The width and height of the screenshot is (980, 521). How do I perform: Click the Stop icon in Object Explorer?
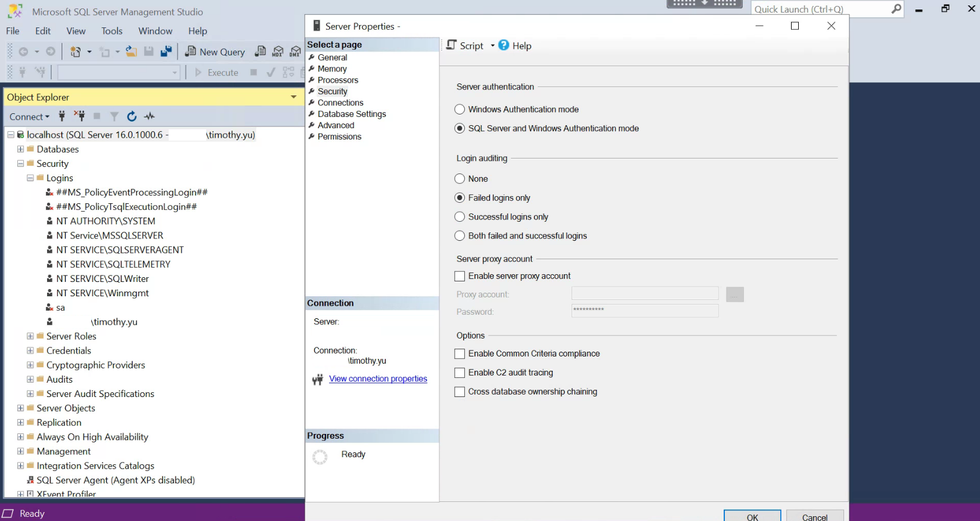pos(97,116)
